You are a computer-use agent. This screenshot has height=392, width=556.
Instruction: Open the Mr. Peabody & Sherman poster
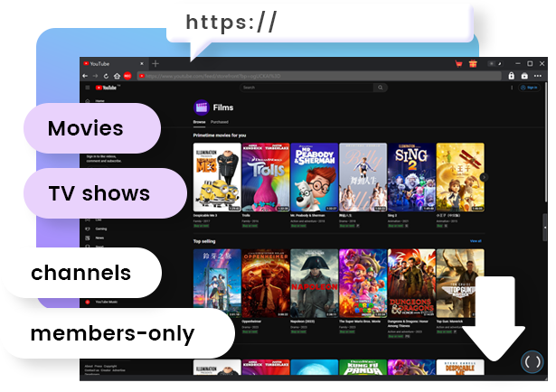point(315,177)
